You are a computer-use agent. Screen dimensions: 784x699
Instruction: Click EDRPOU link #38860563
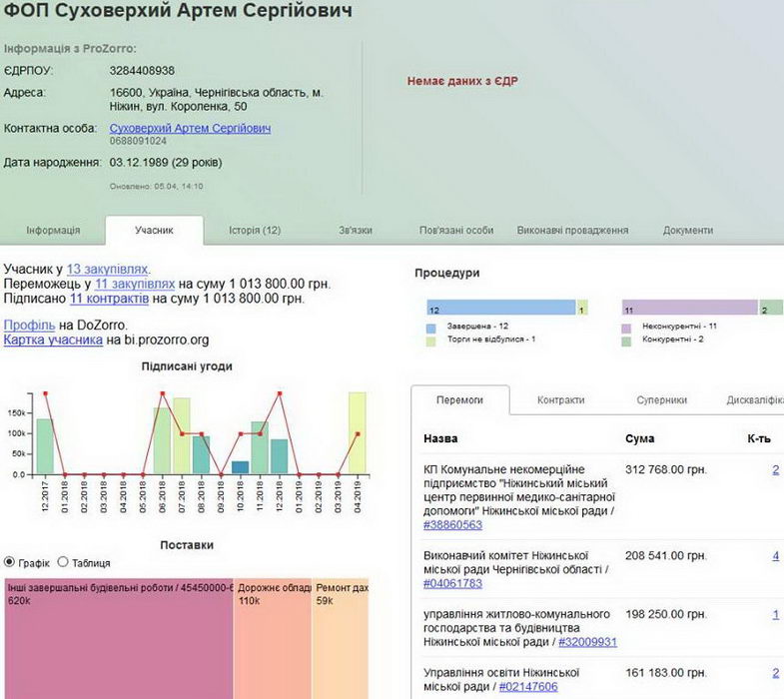[452, 525]
